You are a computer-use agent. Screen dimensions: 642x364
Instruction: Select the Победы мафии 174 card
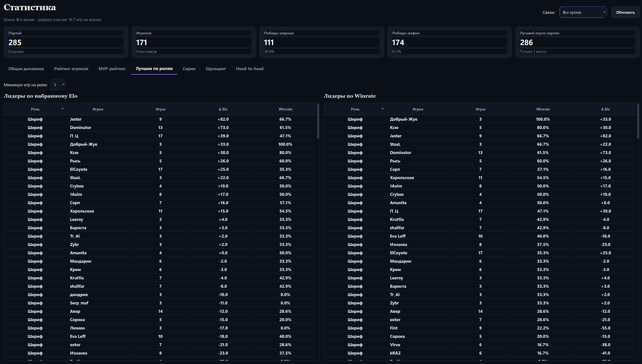click(x=449, y=42)
